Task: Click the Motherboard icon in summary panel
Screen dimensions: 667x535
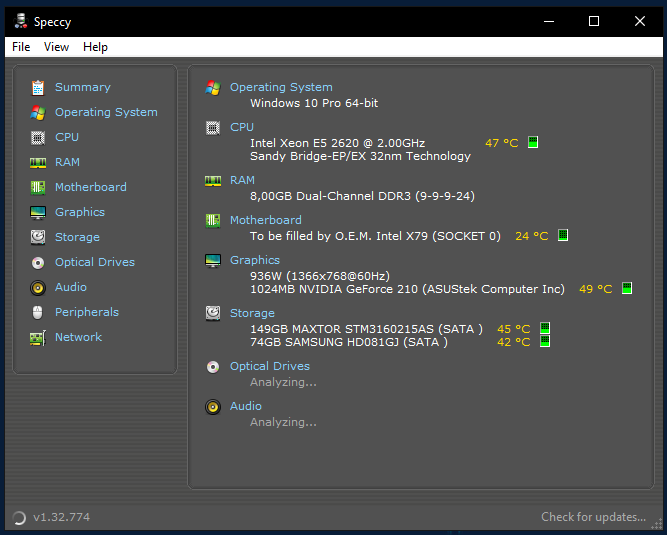Action: pyautogui.click(x=213, y=221)
